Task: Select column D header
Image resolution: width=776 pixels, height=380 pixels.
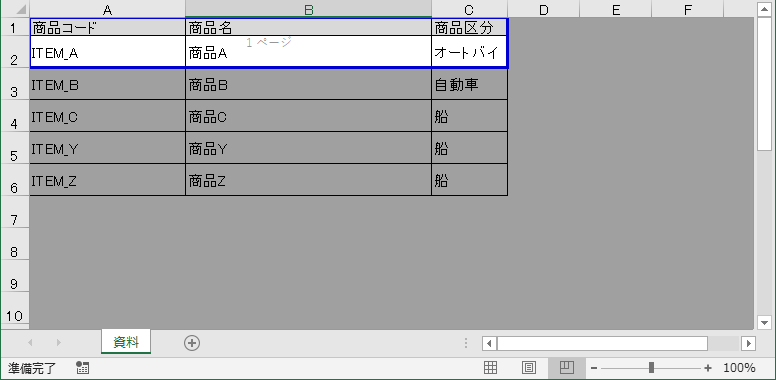Action: click(x=543, y=9)
